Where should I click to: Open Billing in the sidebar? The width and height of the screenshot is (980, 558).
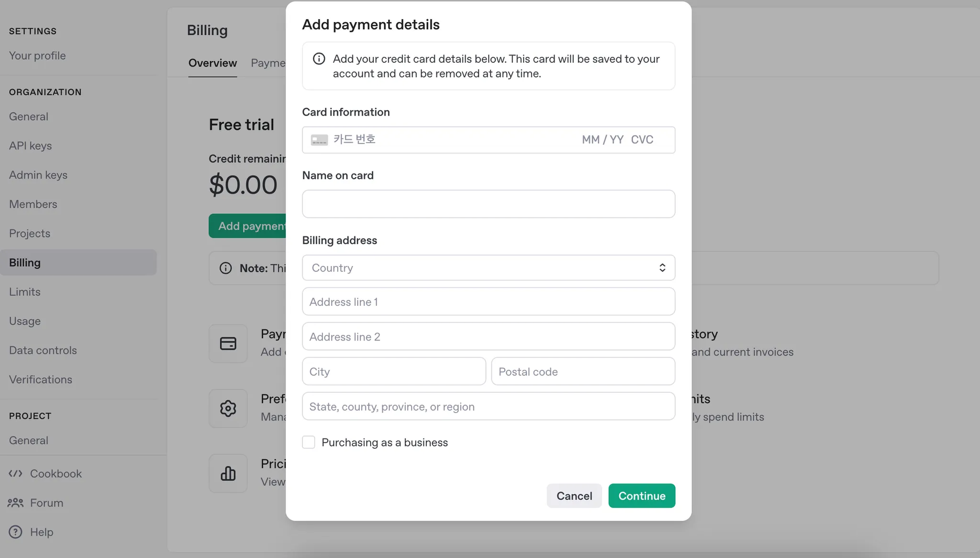(78, 263)
